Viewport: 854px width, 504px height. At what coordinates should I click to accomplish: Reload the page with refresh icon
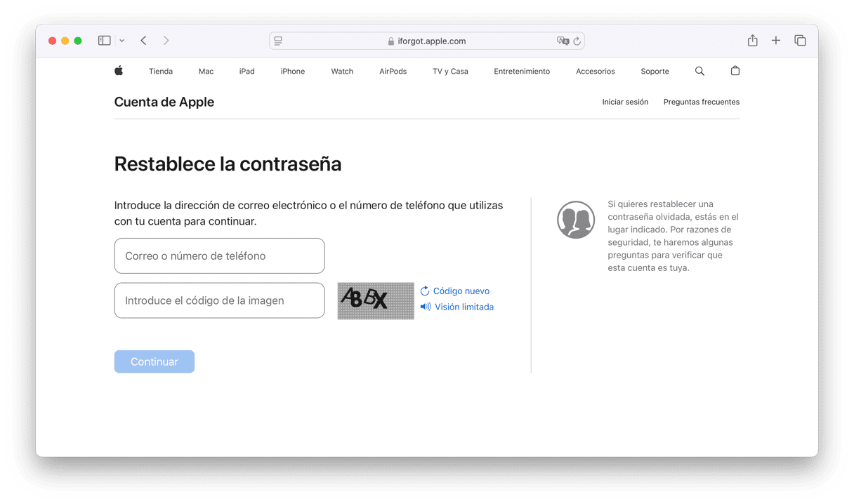[x=577, y=41]
